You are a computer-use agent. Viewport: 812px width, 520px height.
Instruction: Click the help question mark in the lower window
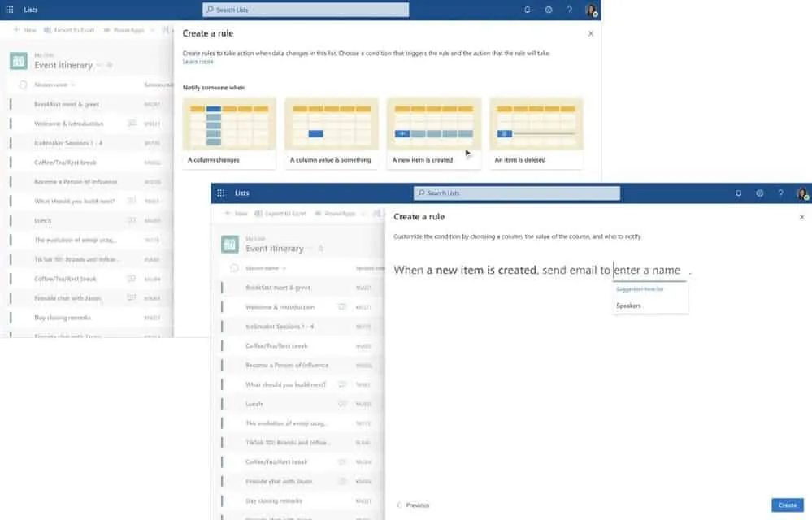(780, 193)
